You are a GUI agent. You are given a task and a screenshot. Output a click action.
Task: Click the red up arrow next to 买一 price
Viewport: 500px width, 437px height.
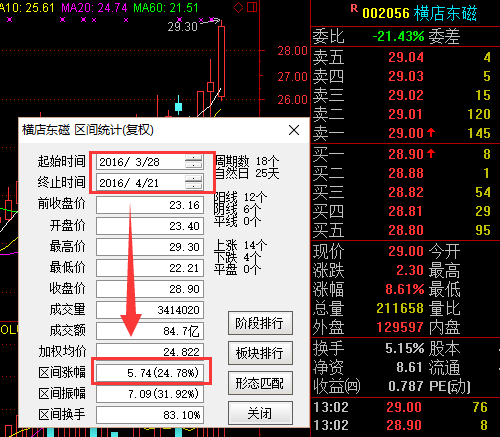point(431,154)
